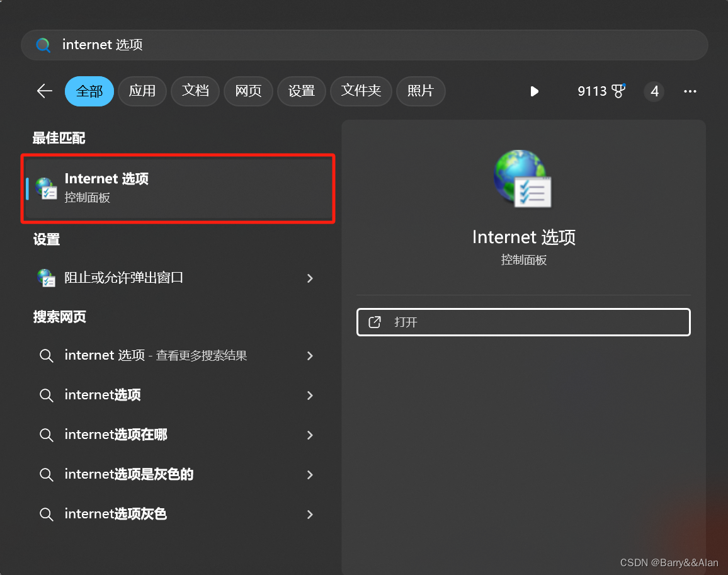Open 'internet 选项 - 查看更多搜索结果' web result

[178, 356]
